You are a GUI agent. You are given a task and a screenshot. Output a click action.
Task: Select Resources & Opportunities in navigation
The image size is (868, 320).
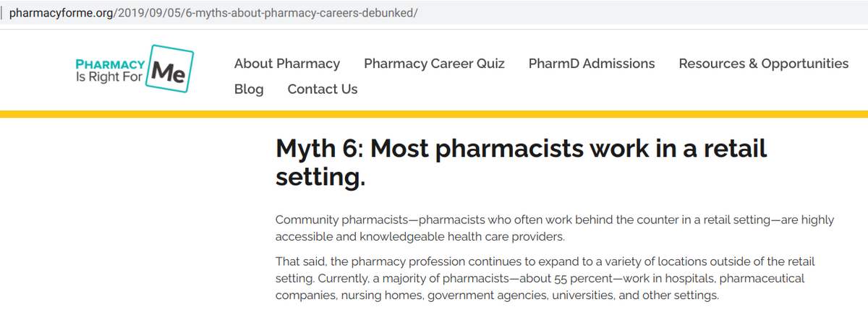pos(763,64)
